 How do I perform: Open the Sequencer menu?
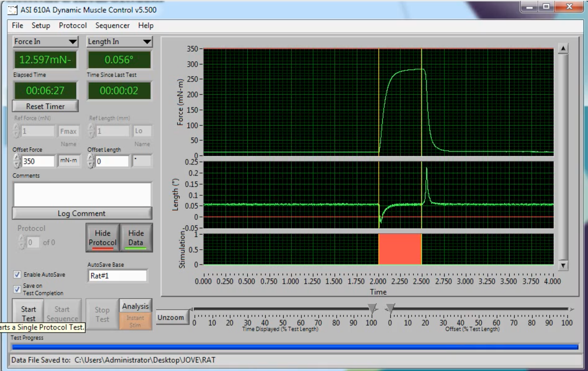point(112,26)
